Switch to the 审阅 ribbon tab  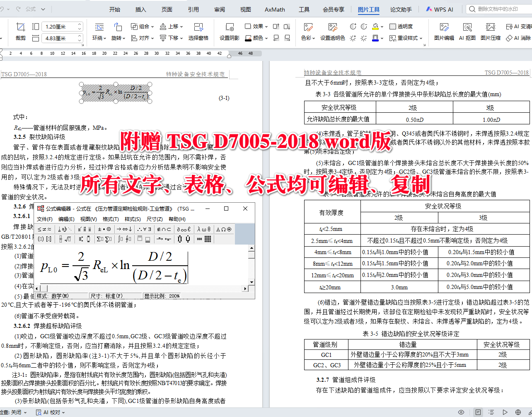(219, 9)
